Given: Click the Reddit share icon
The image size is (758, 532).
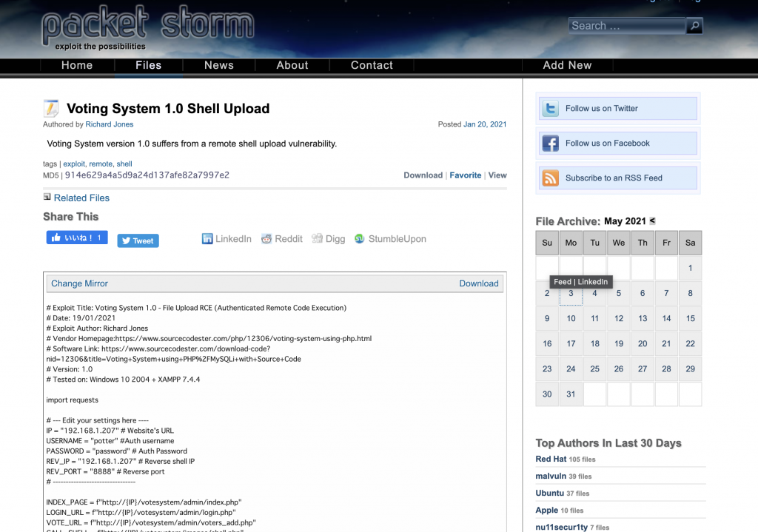Looking at the screenshot, I should click(266, 239).
